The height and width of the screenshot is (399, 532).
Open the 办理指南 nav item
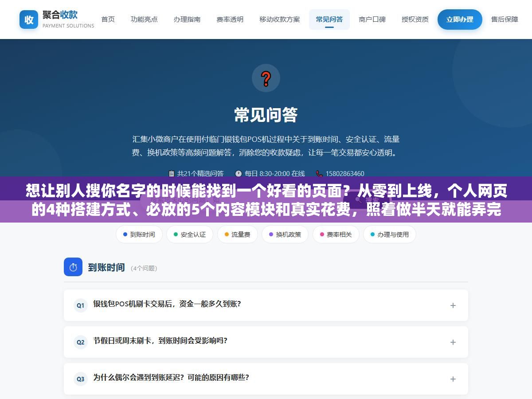point(187,20)
